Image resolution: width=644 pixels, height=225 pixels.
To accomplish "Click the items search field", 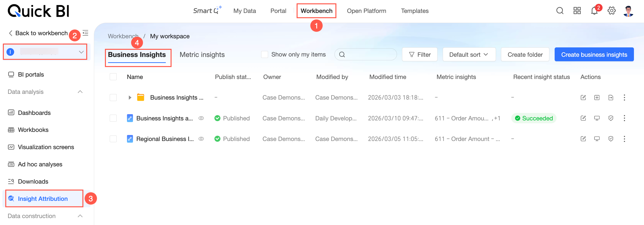I will click(x=366, y=54).
